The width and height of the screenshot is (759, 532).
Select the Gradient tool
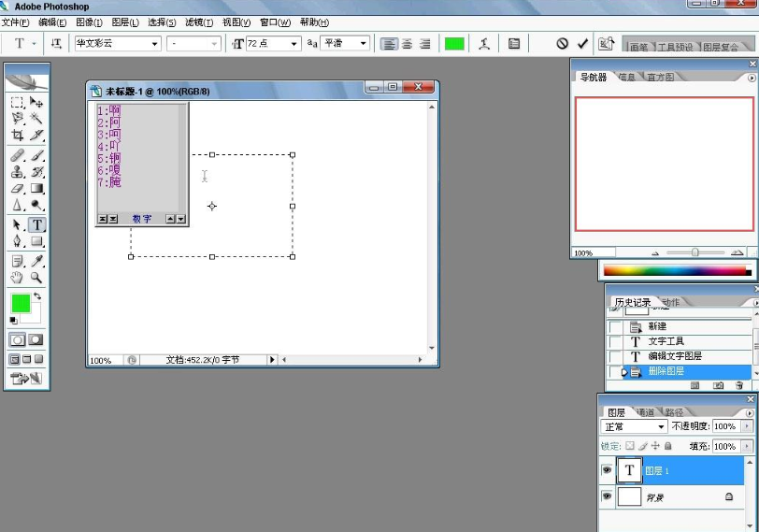pos(36,188)
